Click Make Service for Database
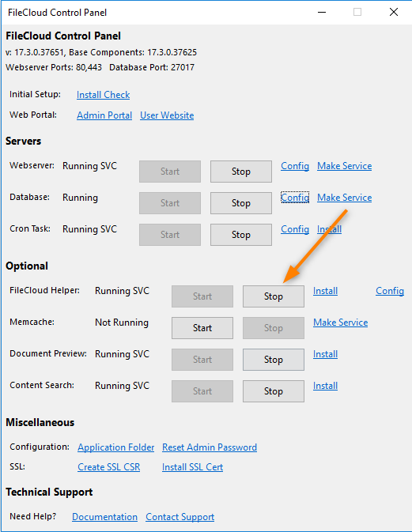Image resolution: width=412 pixels, height=532 pixels. click(x=345, y=198)
